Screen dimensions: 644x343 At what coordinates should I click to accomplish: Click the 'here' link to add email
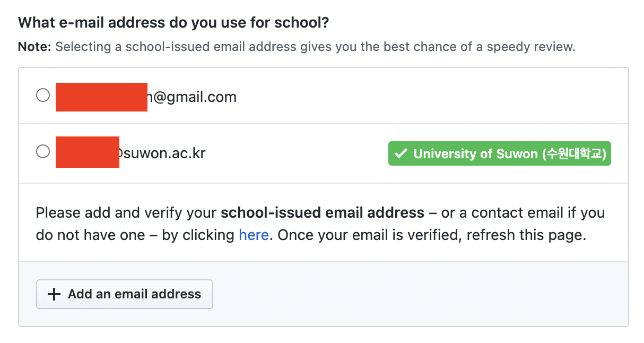(x=254, y=235)
